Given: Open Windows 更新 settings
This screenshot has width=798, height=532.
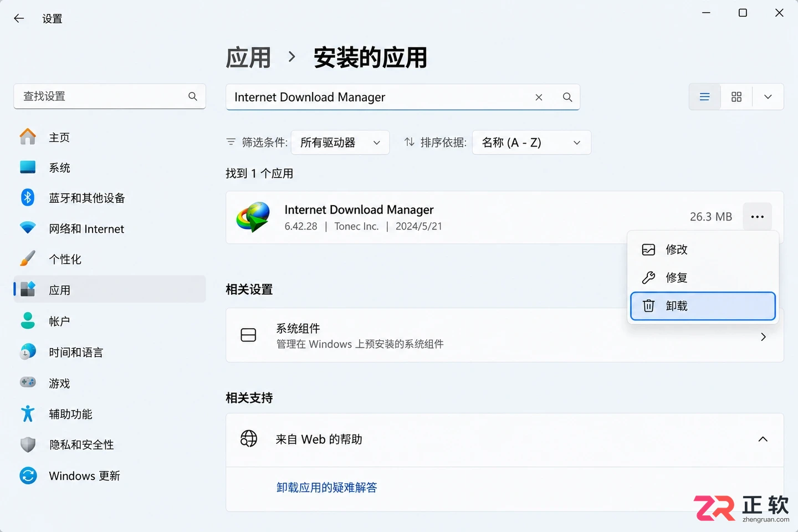Looking at the screenshot, I should [110, 475].
